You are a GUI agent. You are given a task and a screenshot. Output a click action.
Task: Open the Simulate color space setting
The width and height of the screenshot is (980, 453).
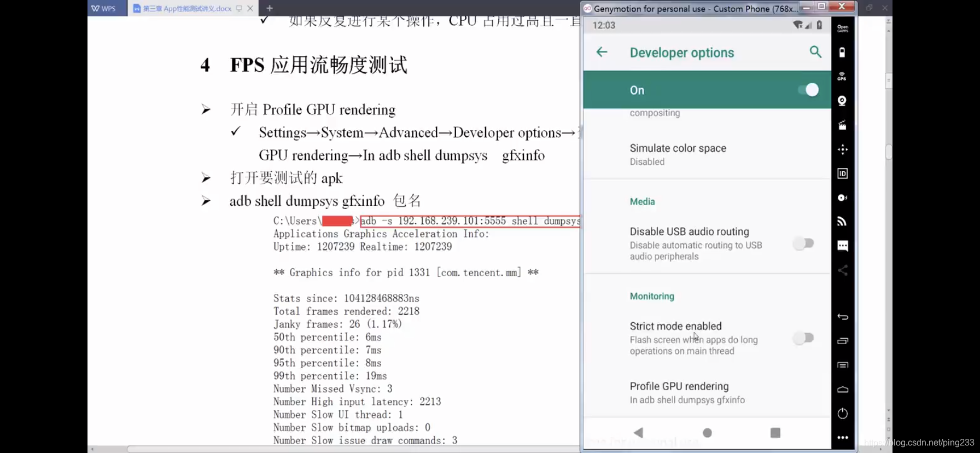[x=707, y=154]
